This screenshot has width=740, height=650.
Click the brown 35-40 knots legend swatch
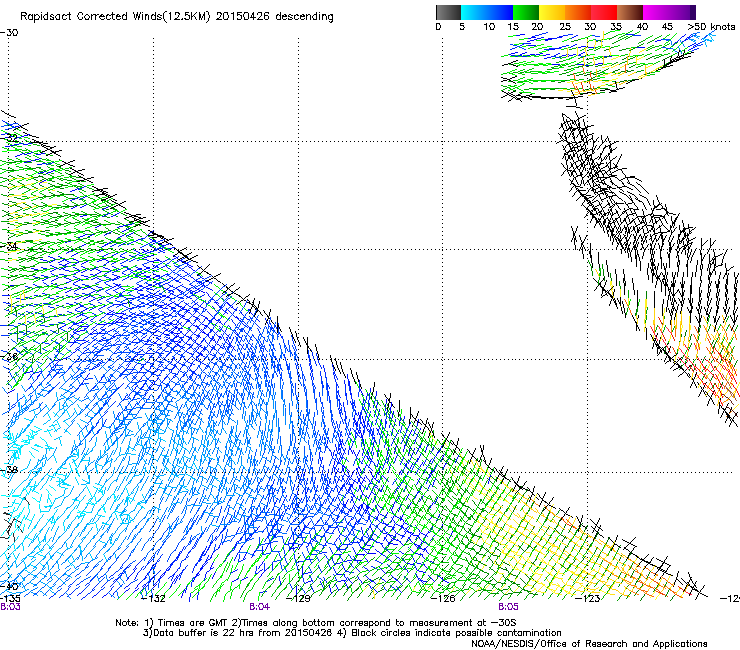coord(630,12)
